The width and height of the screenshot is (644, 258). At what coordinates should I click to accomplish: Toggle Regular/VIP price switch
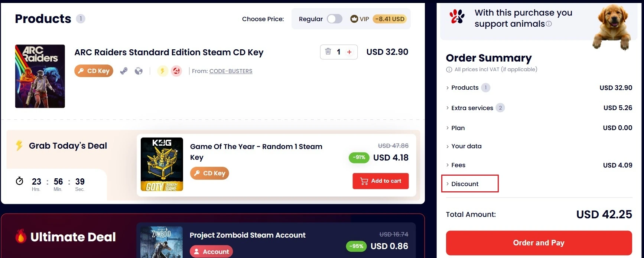tap(334, 19)
